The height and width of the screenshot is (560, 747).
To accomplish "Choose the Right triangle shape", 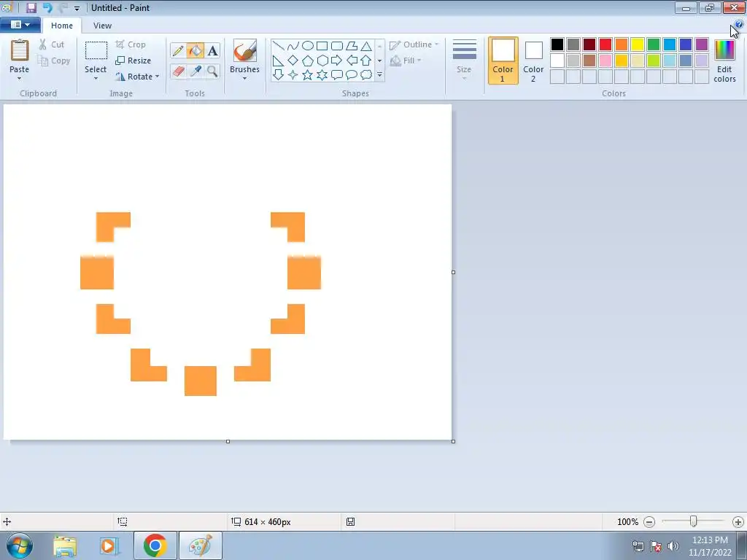I will (278, 61).
